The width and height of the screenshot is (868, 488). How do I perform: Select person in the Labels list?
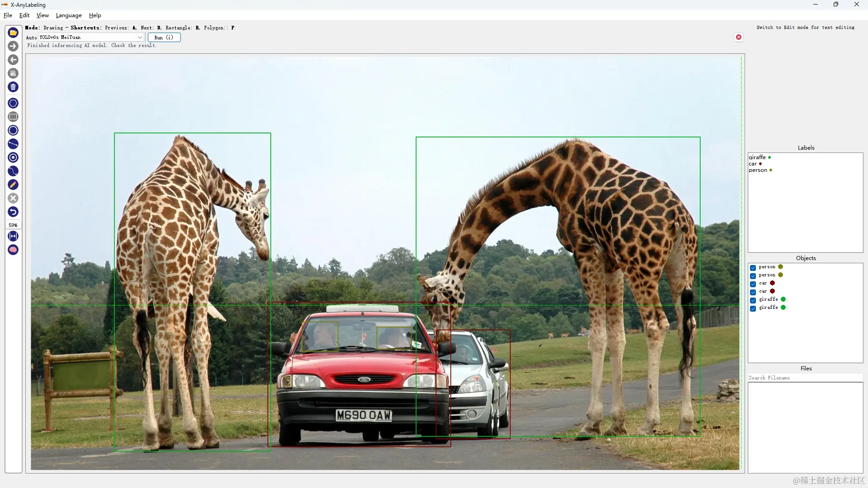point(758,170)
